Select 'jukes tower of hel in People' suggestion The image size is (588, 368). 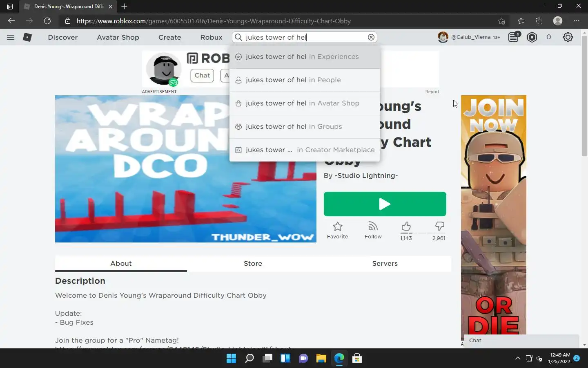pyautogui.click(x=305, y=80)
